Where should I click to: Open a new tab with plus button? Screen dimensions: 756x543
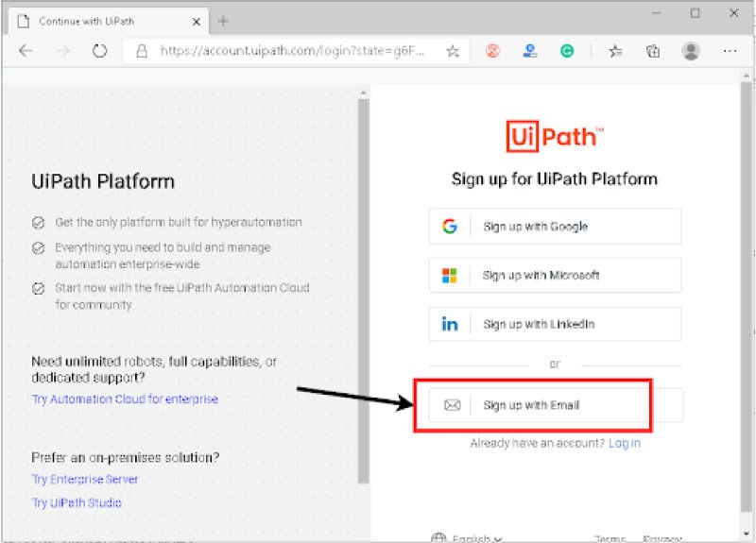coord(223,21)
